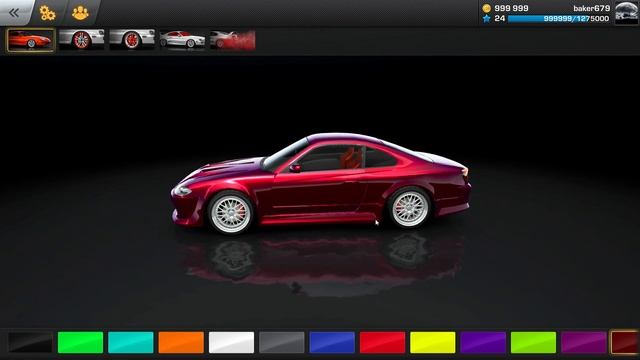Viewport: 640px width, 360px height.
Task: Select the red tire smoke thumbnail
Action: [x=233, y=40]
